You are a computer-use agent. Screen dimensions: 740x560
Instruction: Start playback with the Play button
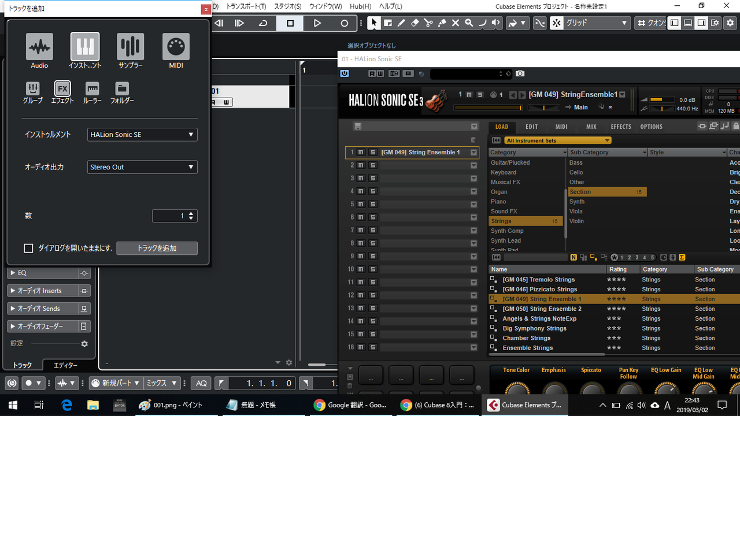(x=317, y=23)
